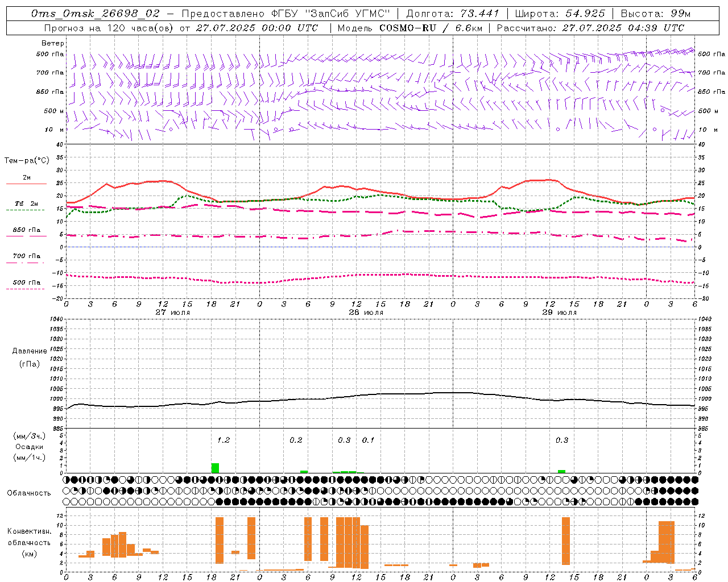728x582 pixels.
Task: Click the (мм/3ч.) precipitation unit label
Action: [x=30, y=436]
